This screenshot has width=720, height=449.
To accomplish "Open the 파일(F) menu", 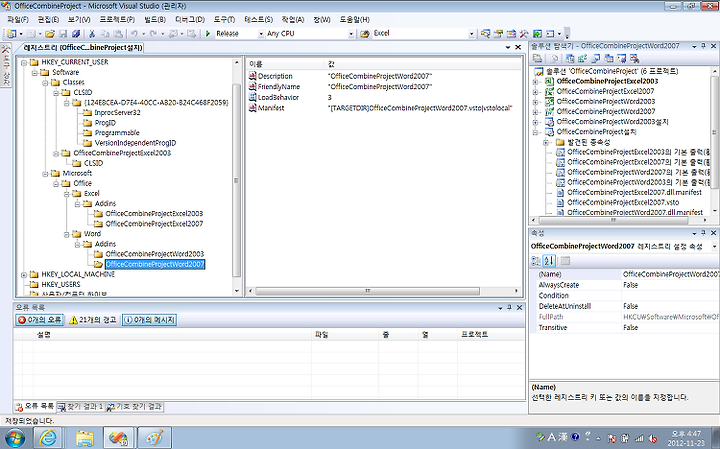I will (18, 20).
